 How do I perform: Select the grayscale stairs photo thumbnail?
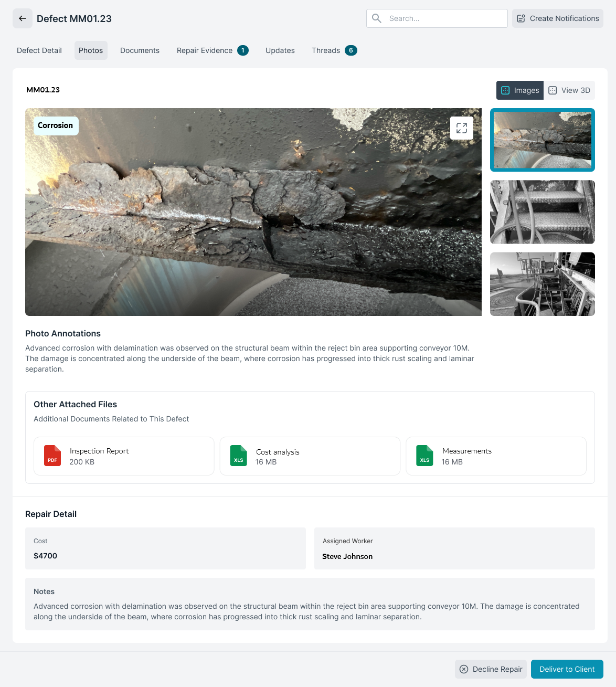point(542,212)
